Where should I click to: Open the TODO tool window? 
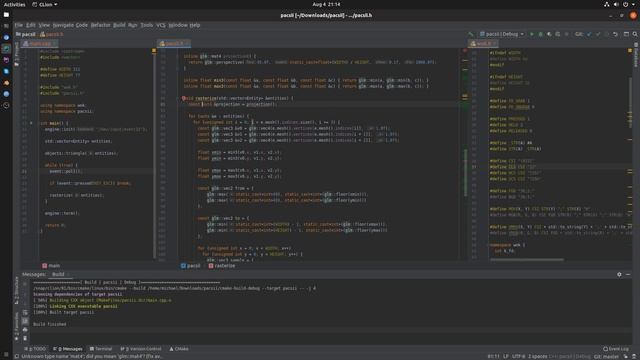[x=35, y=349]
